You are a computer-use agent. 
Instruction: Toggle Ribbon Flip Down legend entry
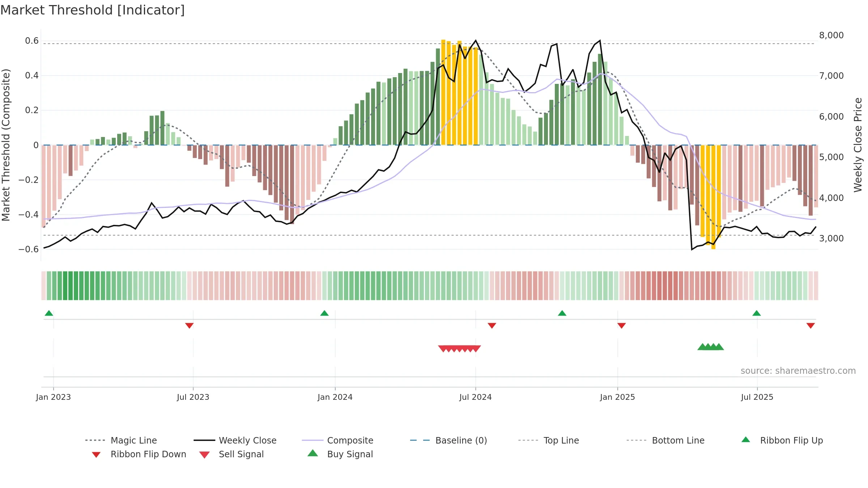(x=139, y=454)
